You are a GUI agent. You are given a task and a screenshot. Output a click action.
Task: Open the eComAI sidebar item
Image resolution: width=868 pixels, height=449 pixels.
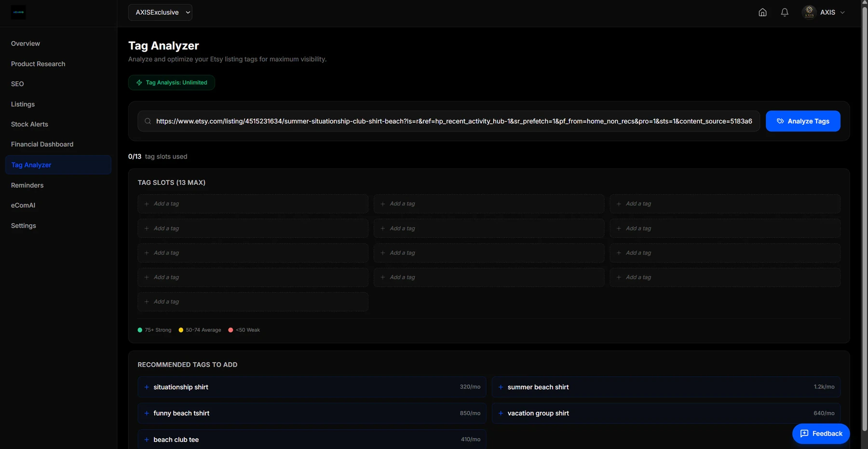pyautogui.click(x=23, y=205)
